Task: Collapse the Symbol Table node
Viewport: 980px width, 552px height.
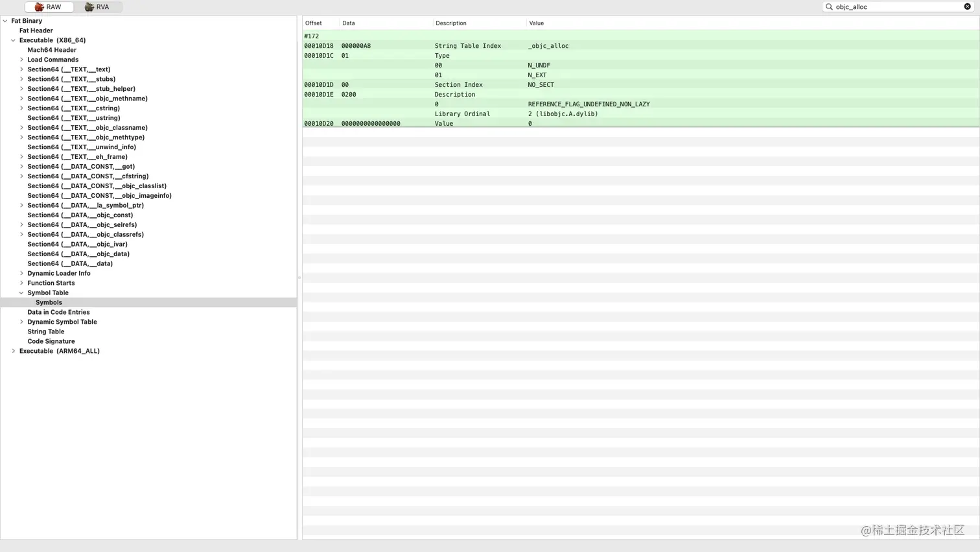Action: [x=21, y=293]
